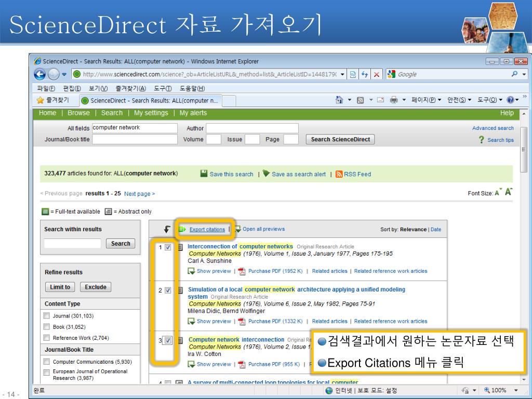The height and width of the screenshot is (399, 532).
Task: Click the blue help question icon
Action: [x=510, y=100]
